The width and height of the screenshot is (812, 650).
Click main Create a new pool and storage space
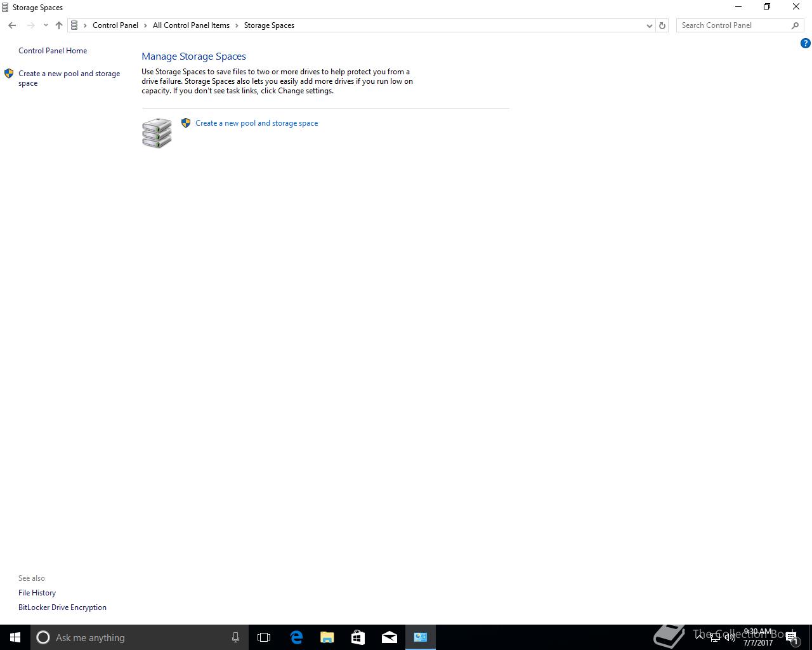point(256,123)
